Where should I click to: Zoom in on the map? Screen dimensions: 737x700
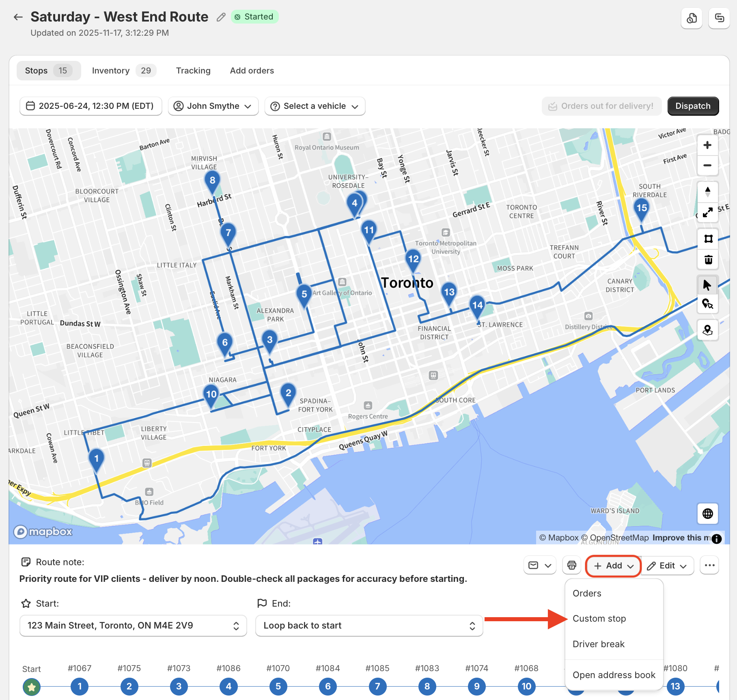pos(707,145)
